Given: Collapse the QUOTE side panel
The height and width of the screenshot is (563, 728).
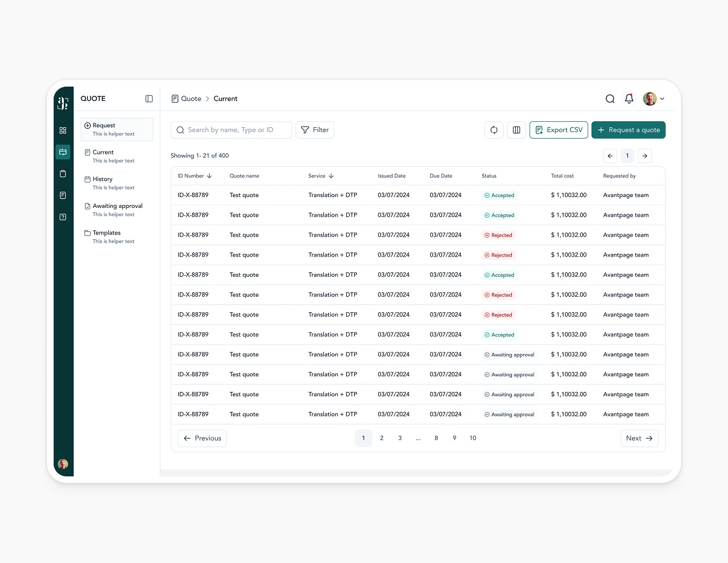Looking at the screenshot, I should click(x=149, y=99).
